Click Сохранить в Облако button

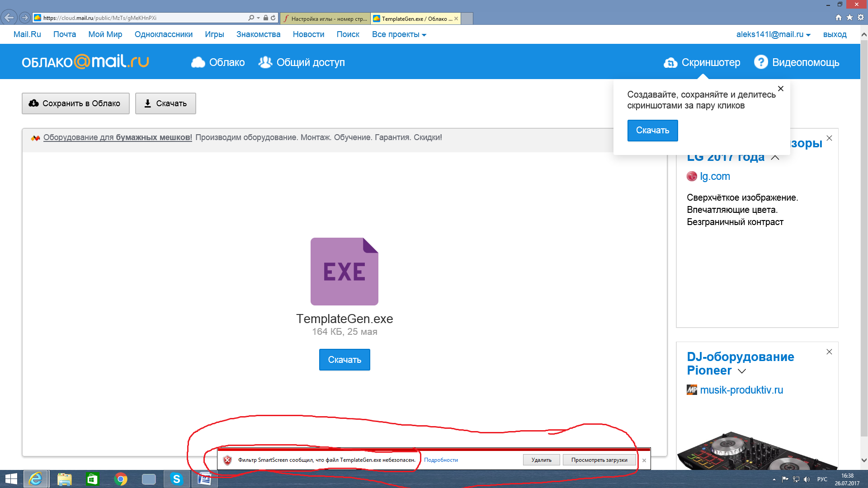tap(75, 103)
